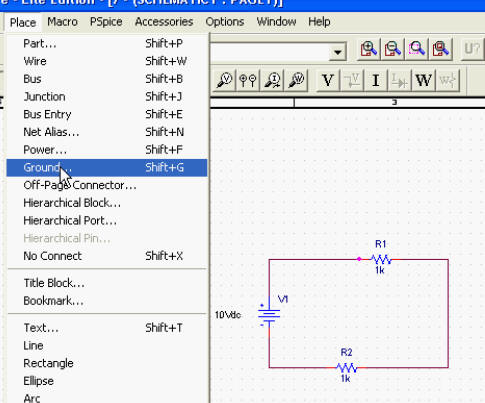Toggle voltage on selected net icon
The height and width of the screenshot is (403, 485).
(x=352, y=80)
